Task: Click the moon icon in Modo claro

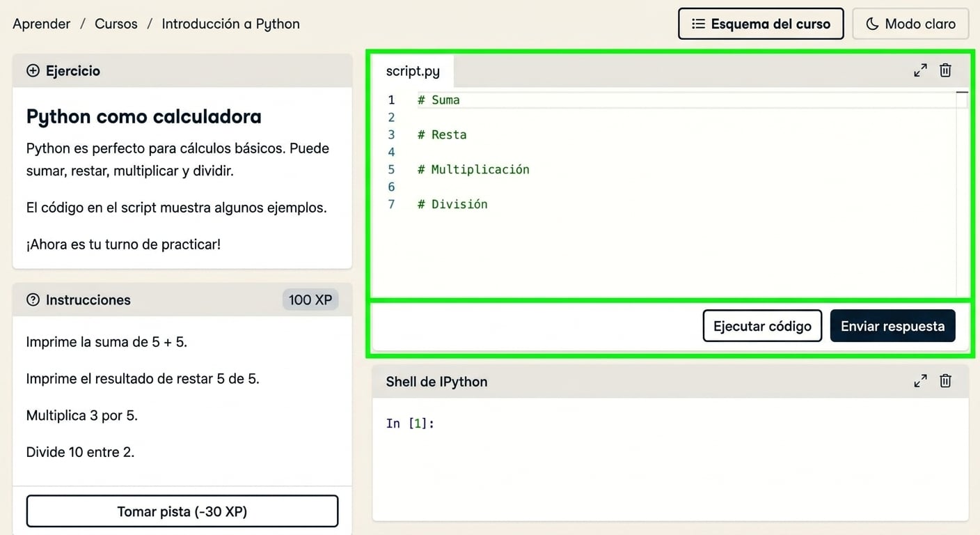Action: click(872, 24)
